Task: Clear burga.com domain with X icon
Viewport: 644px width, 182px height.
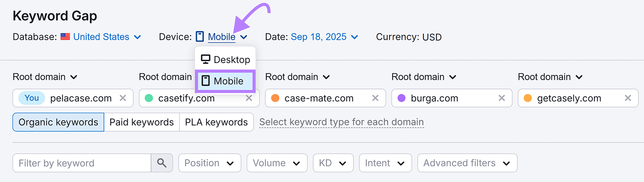Action: click(502, 98)
